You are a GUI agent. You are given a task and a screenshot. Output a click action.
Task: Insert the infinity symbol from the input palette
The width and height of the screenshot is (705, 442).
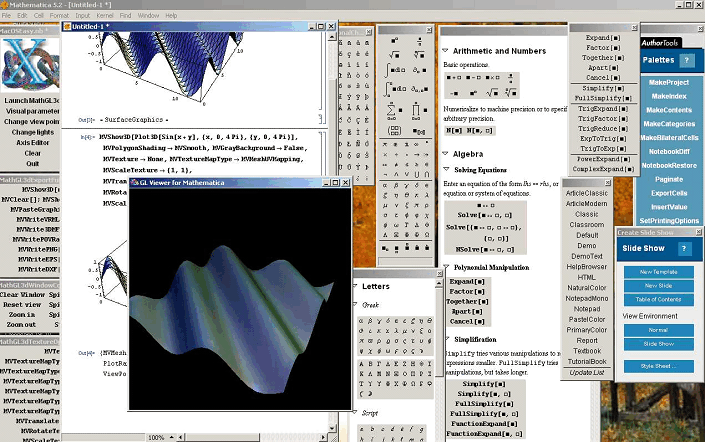(416, 144)
